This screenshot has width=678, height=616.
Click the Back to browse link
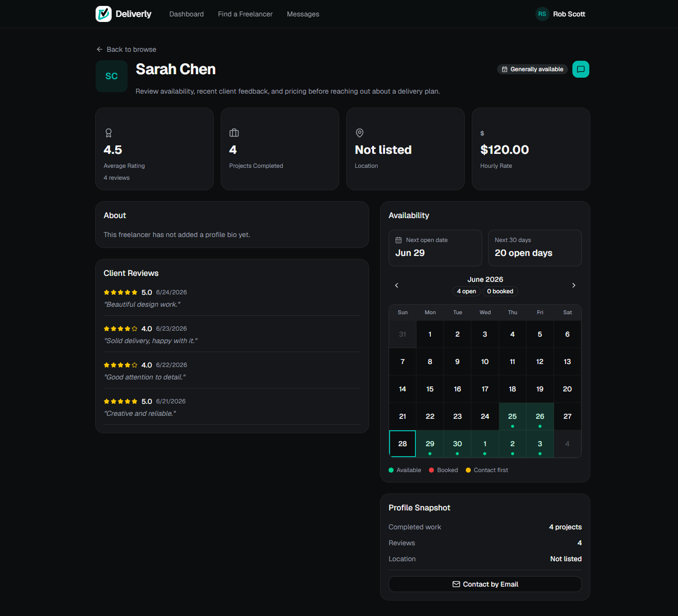point(127,49)
